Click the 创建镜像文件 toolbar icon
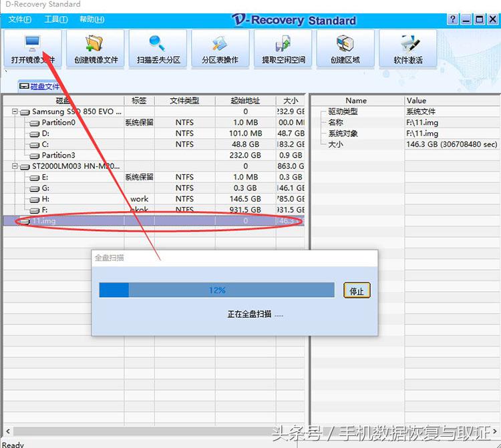 click(96, 48)
